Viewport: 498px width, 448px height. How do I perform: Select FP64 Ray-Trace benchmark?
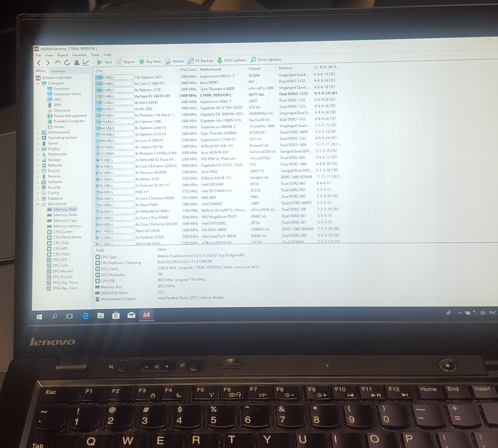pos(62,288)
